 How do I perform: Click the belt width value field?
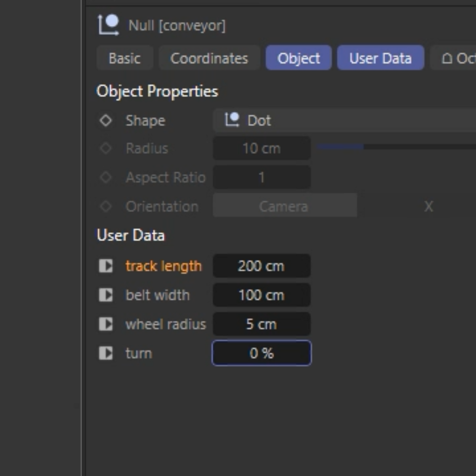click(x=261, y=295)
